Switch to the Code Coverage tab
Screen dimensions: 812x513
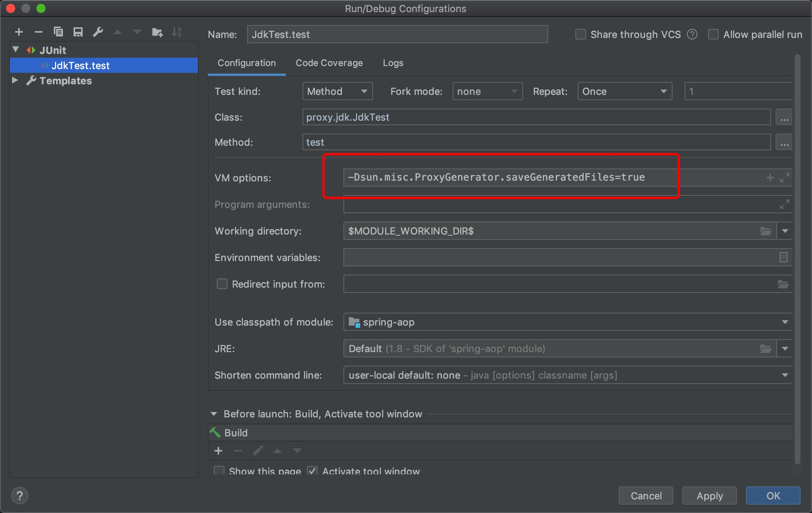point(329,63)
